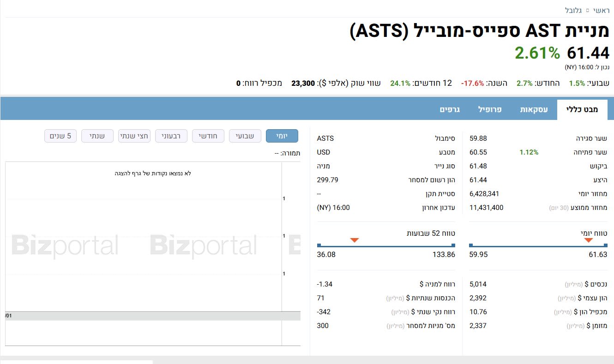The width and height of the screenshot is (614, 364).
Task: Click the daily range orange marker
Action: pyautogui.click(x=589, y=240)
